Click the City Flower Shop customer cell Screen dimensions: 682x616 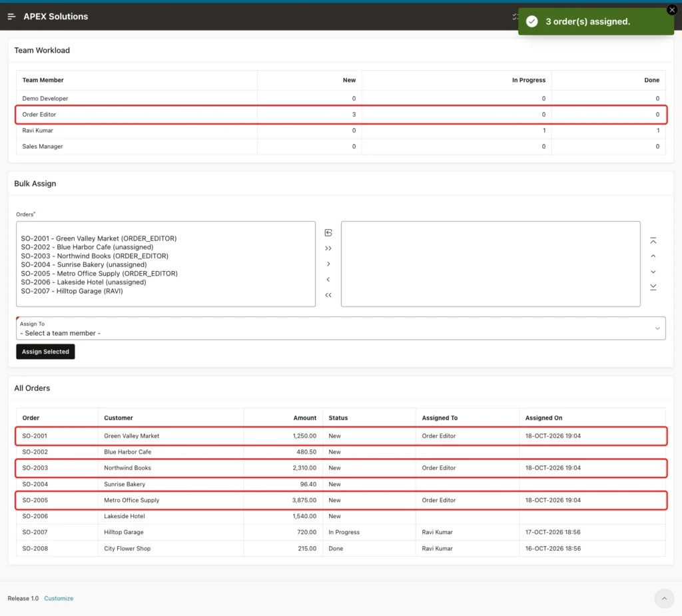127,549
